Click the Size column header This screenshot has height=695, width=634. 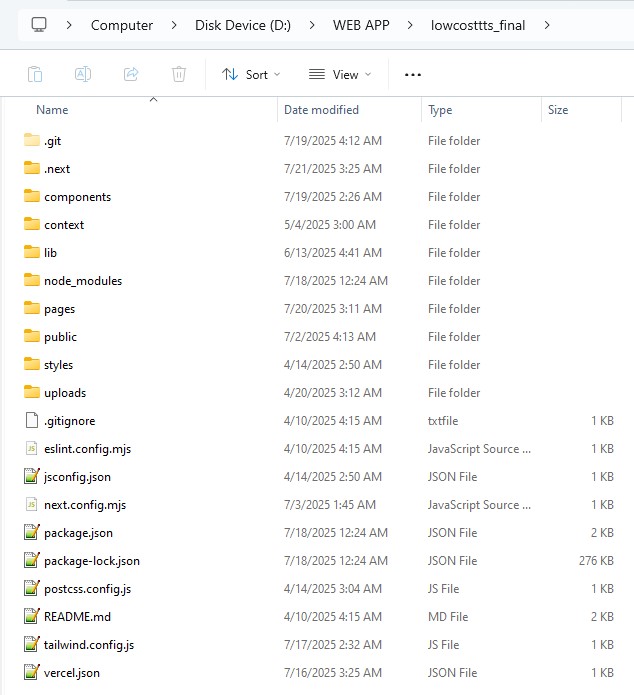pyautogui.click(x=558, y=110)
